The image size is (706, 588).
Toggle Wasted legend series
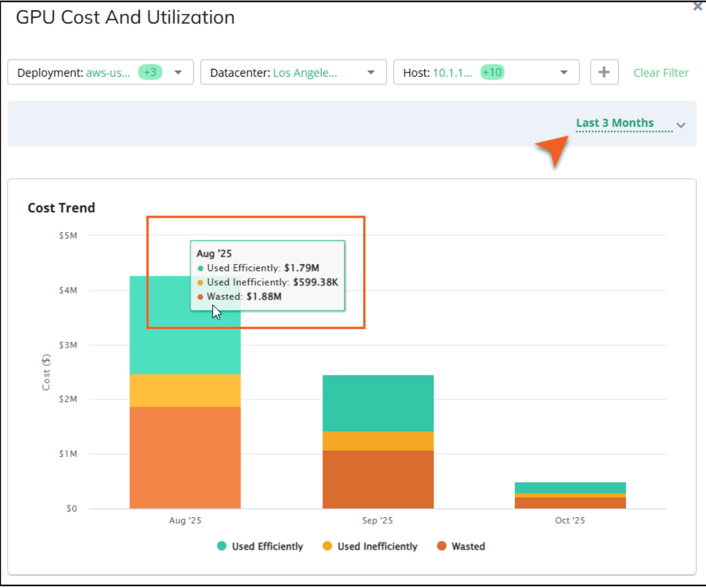468,546
